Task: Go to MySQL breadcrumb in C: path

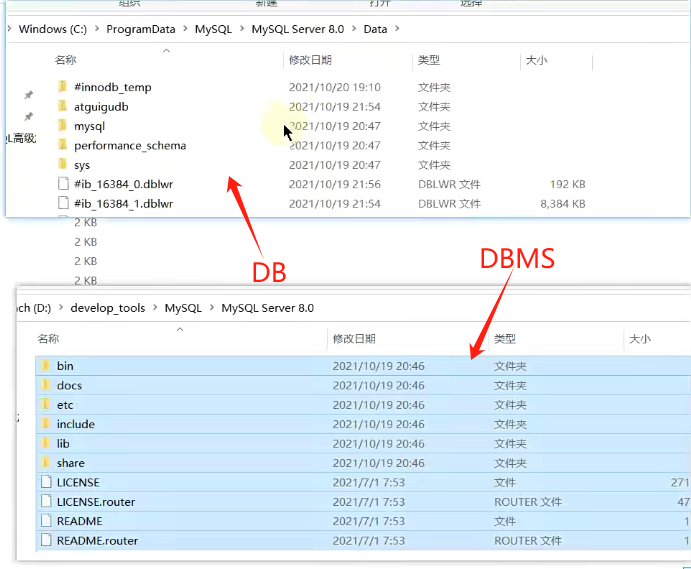Action: coord(213,29)
